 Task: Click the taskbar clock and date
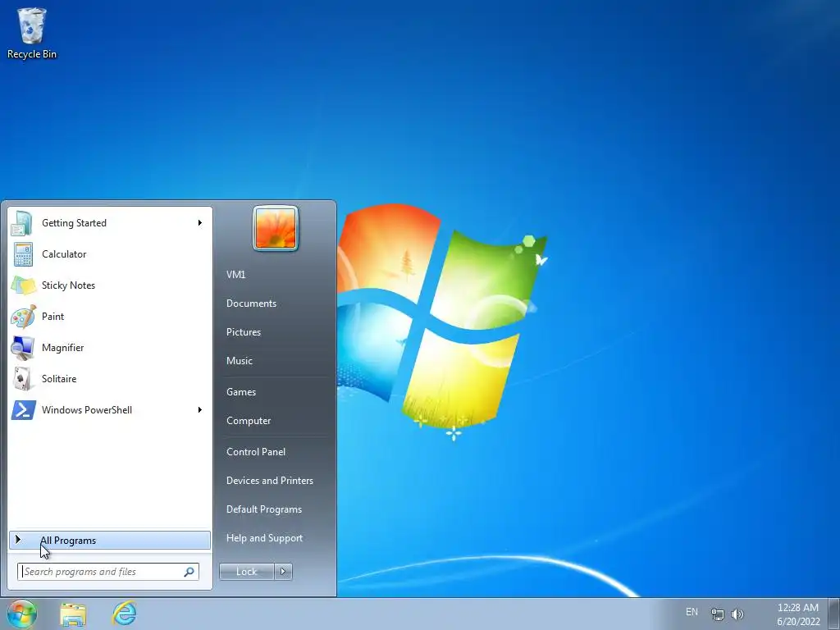click(797, 614)
